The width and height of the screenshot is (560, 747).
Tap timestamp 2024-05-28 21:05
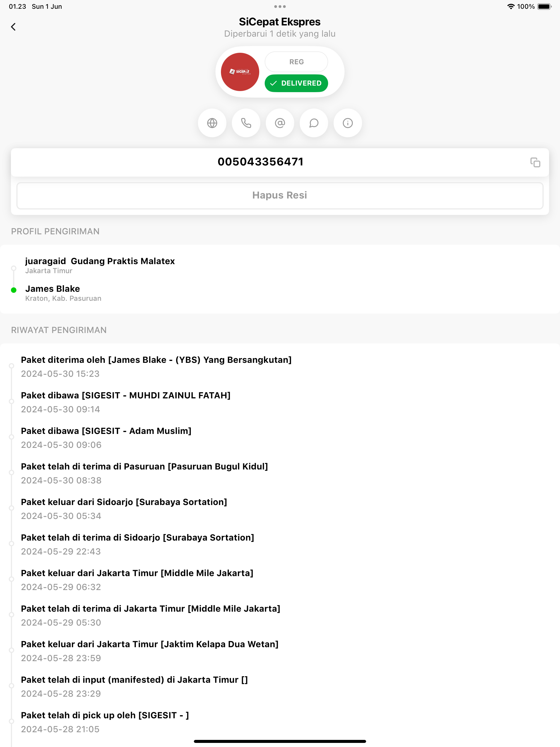60,729
